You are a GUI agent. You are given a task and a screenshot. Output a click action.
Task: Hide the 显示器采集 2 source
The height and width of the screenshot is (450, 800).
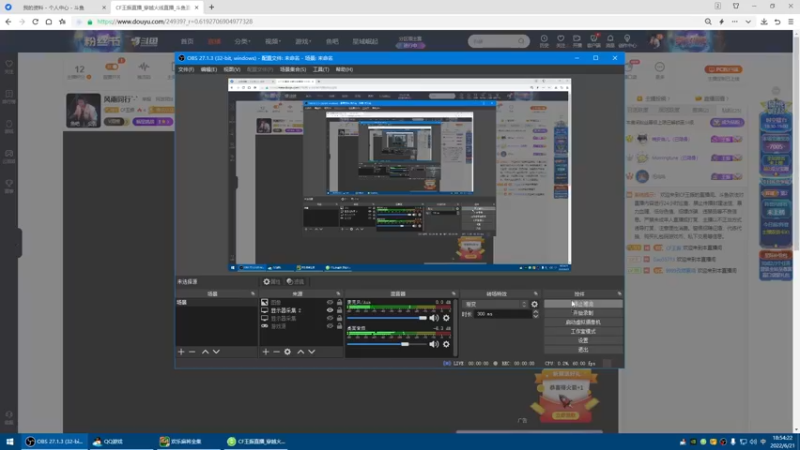[x=330, y=310]
